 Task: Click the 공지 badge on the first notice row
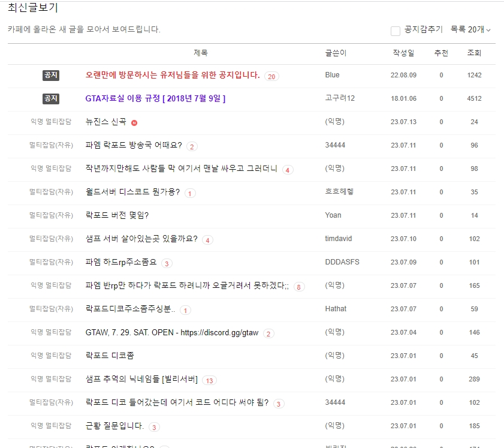(51, 75)
